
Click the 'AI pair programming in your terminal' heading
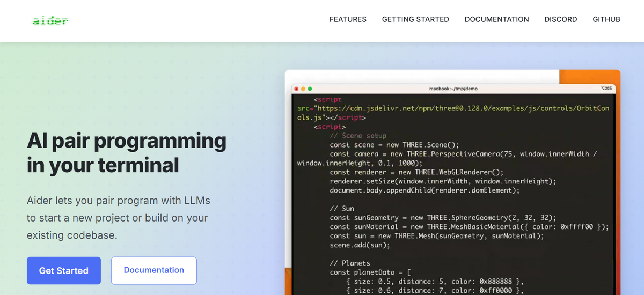127,152
